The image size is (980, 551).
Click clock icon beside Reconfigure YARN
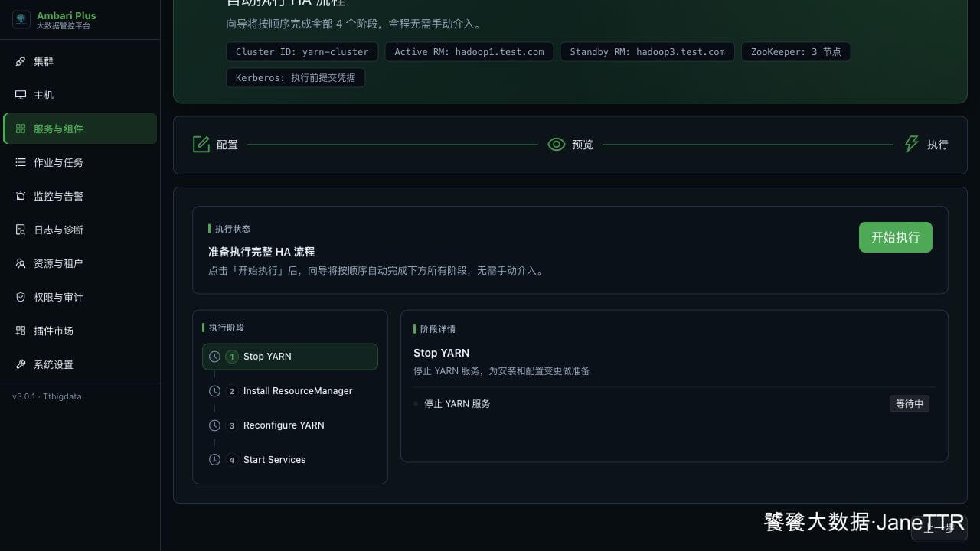(214, 425)
